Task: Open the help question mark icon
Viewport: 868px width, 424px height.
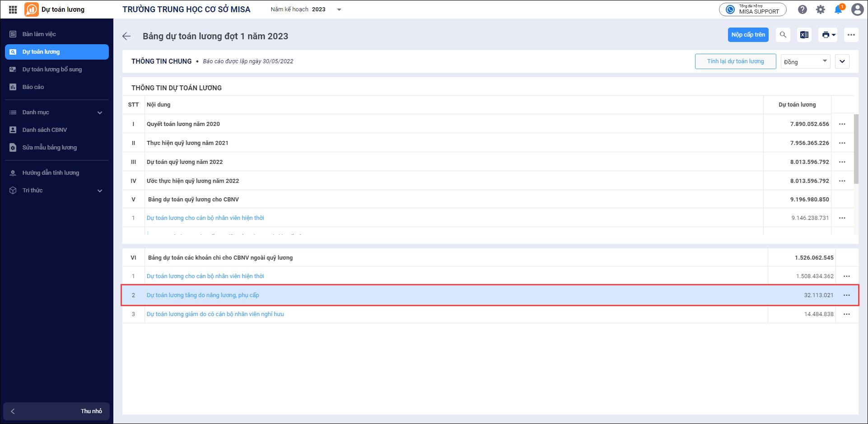Action: pyautogui.click(x=803, y=9)
